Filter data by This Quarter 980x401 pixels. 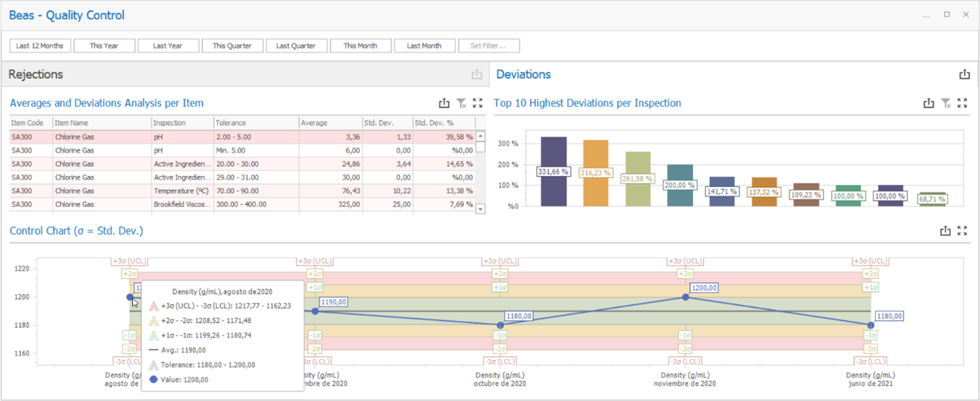pos(232,46)
